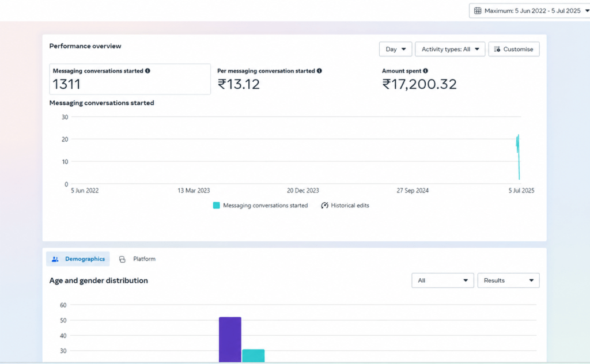The width and height of the screenshot is (590, 364).
Task: Click the Customise button
Action: coord(514,50)
